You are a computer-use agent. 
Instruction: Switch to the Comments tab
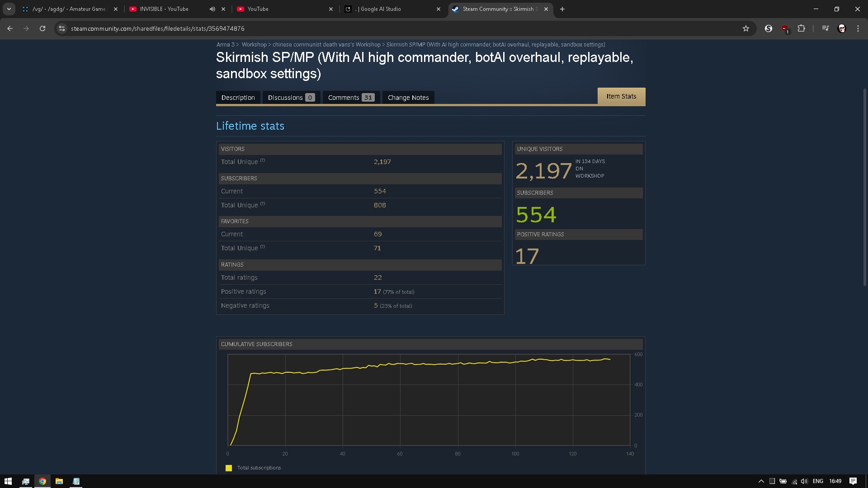351,98
